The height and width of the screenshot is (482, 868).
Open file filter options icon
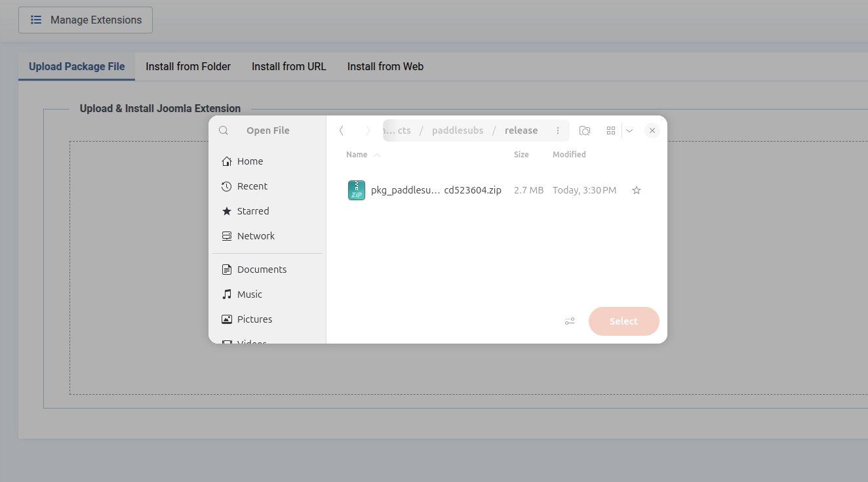point(570,321)
